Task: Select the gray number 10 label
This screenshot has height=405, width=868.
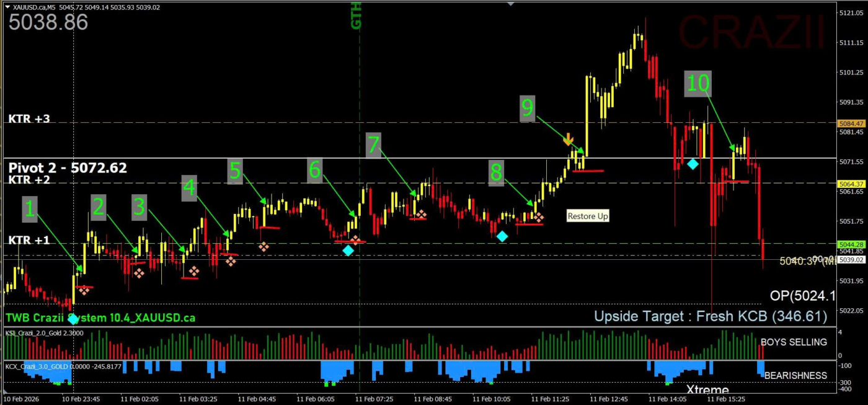Action: [x=697, y=83]
